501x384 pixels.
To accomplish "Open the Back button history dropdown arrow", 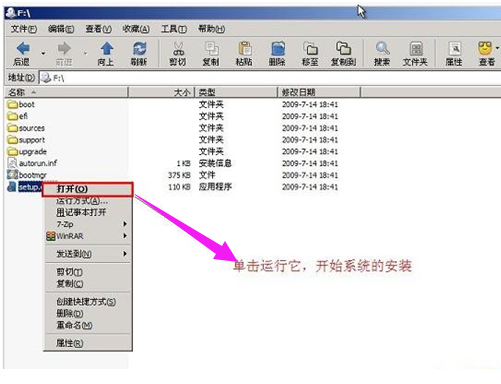I will point(43,53).
